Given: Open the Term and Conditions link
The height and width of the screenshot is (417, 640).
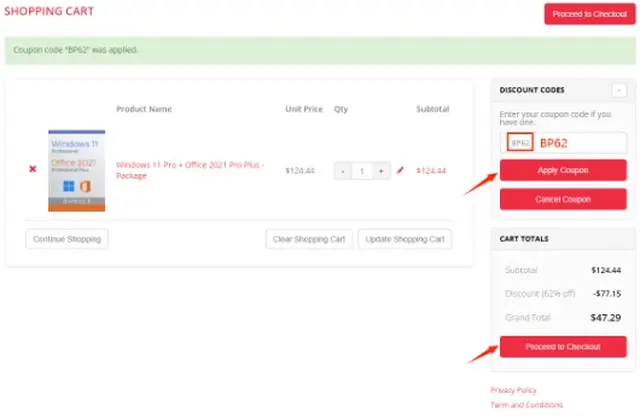Looking at the screenshot, I should [x=527, y=405].
